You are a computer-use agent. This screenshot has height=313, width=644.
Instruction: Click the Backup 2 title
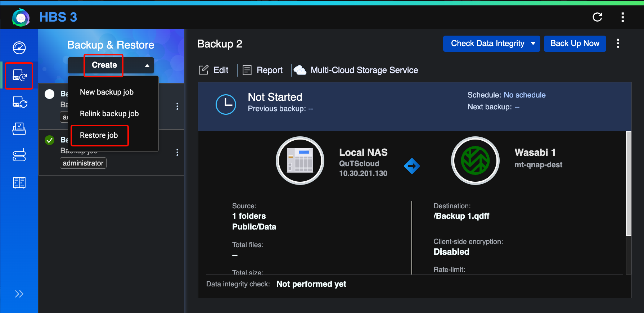click(220, 44)
